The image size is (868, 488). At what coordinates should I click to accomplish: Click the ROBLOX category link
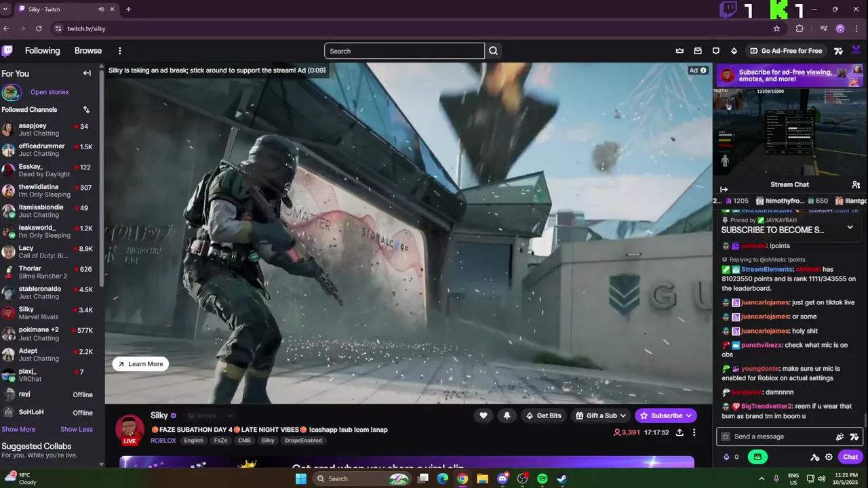[163, 441]
